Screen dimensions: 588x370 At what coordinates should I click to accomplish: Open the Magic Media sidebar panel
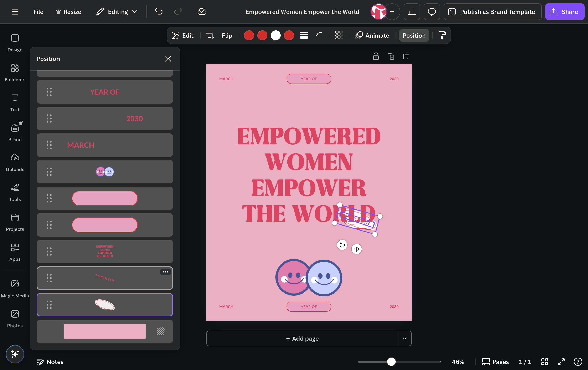15,289
